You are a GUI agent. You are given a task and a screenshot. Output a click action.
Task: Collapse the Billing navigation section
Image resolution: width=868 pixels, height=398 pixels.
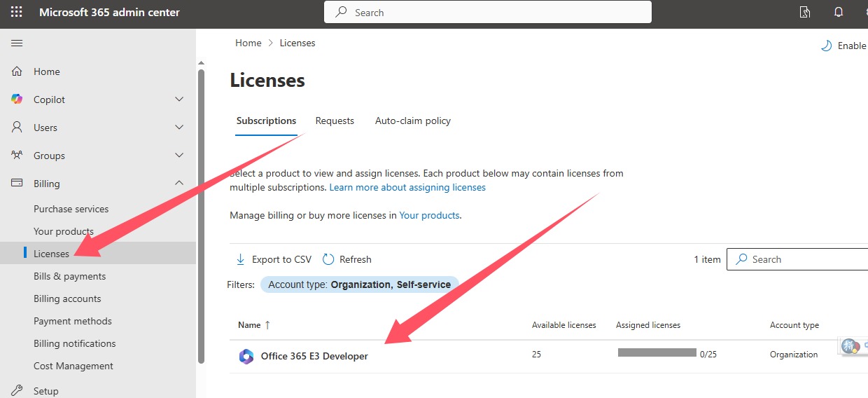pyautogui.click(x=179, y=184)
